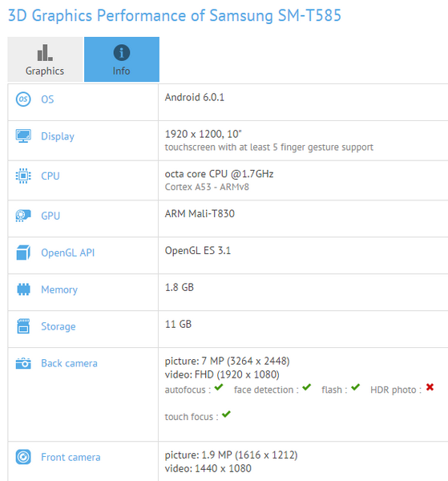
Task: Click the Front camera lens icon
Action: [23, 457]
